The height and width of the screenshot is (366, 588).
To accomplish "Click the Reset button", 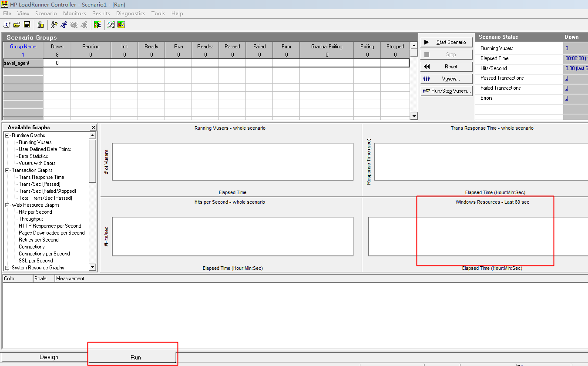I will [447, 67].
